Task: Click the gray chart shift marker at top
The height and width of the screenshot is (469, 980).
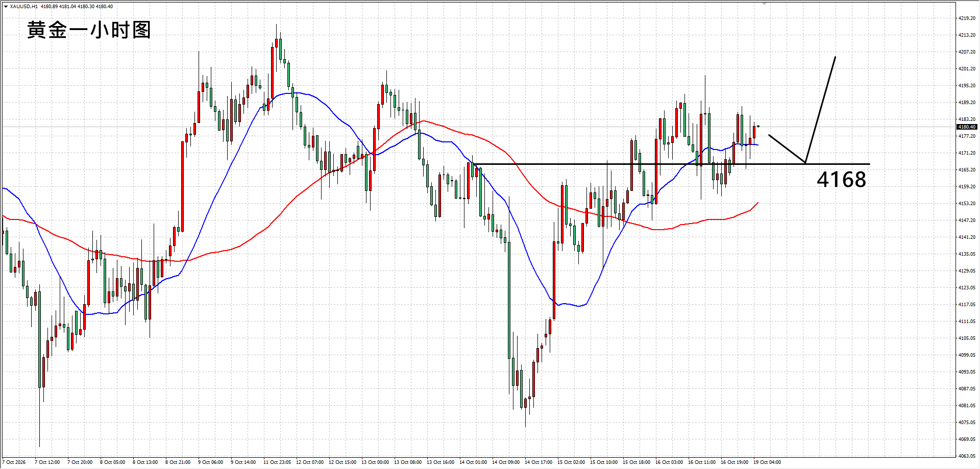Action: coord(765,4)
